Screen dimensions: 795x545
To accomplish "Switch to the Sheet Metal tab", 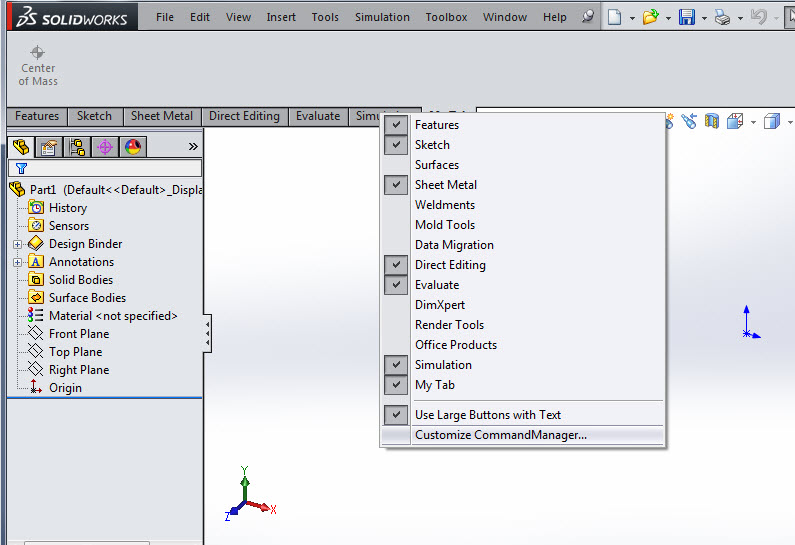I will pos(162,116).
